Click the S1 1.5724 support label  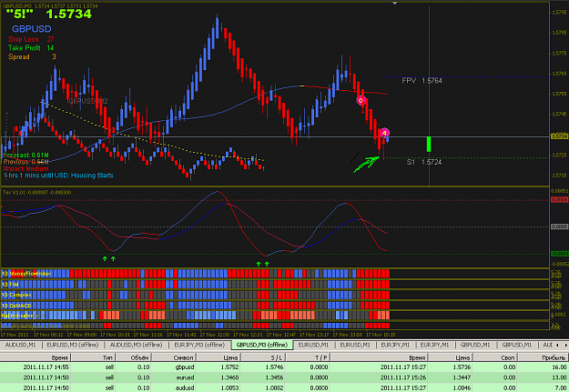[424, 162]
